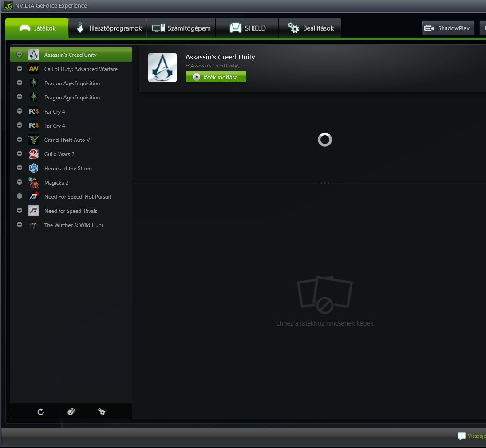Select "Grand Theft Auto V" name
Image resolution: width=486 pixels, height=448 pixels.
tap(67, 140)
